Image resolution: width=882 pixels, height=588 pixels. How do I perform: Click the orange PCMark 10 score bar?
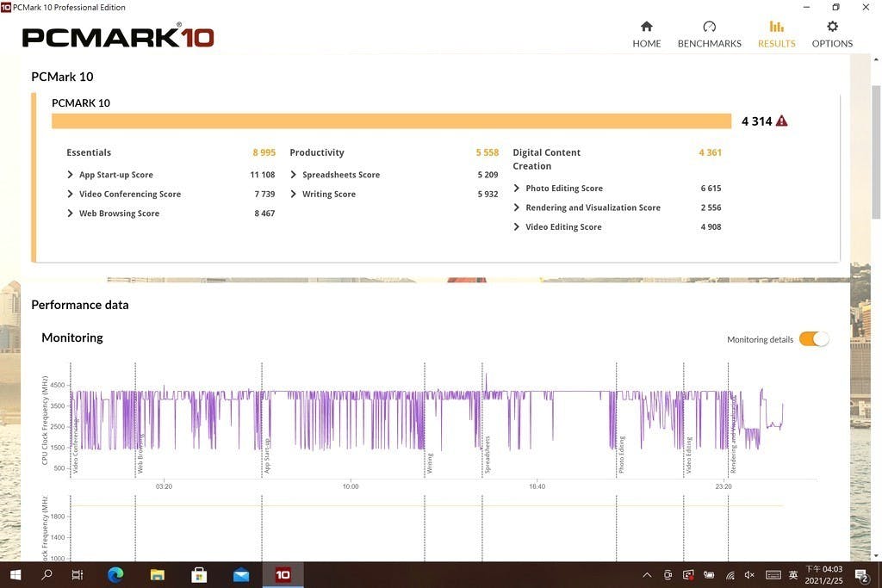pos(392,121)
